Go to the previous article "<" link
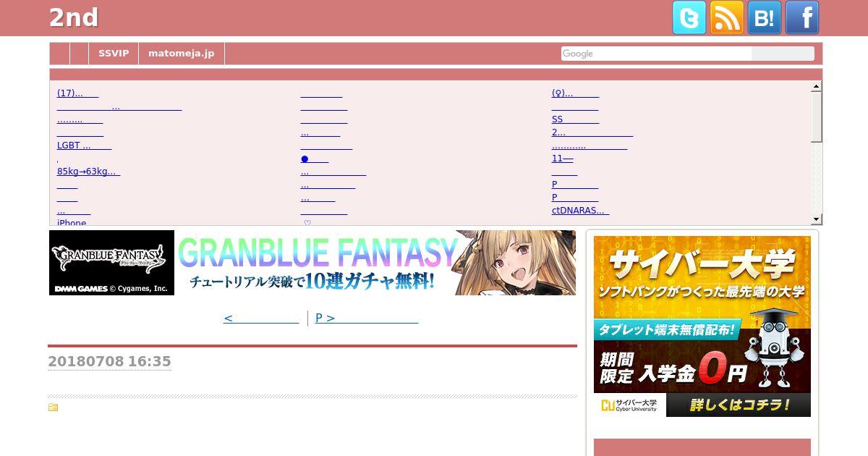This screenshot has height=456, width=868. coord(260,318)
